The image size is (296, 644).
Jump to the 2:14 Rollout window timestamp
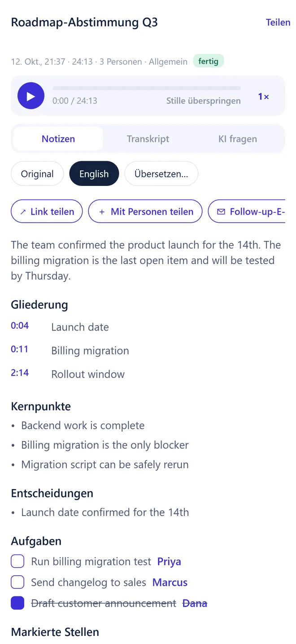20,373
